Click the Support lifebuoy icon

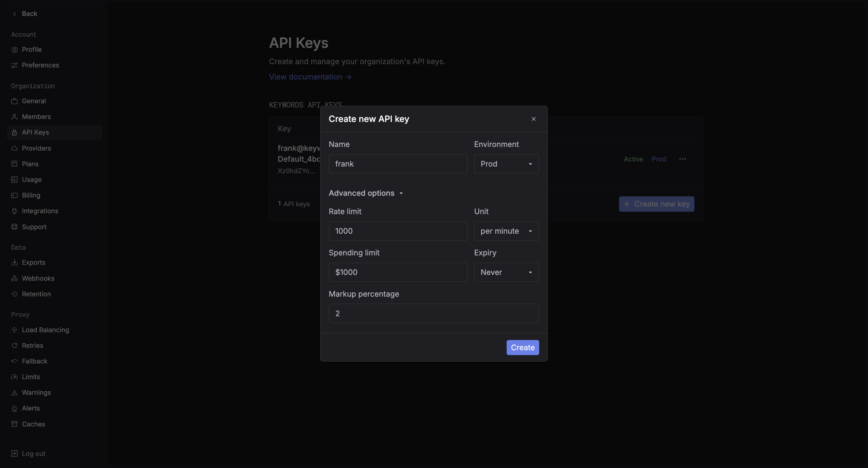tap(14, 227)
